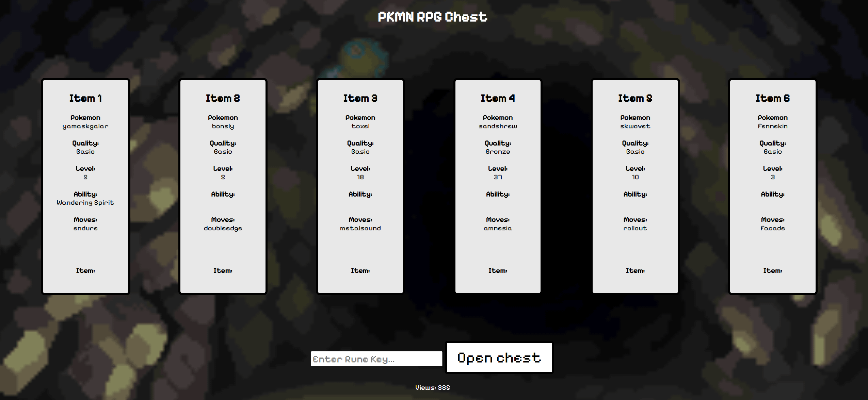Click the Views counter text
The width and height of the screenshot is (868, 400).
pos(433,387)
